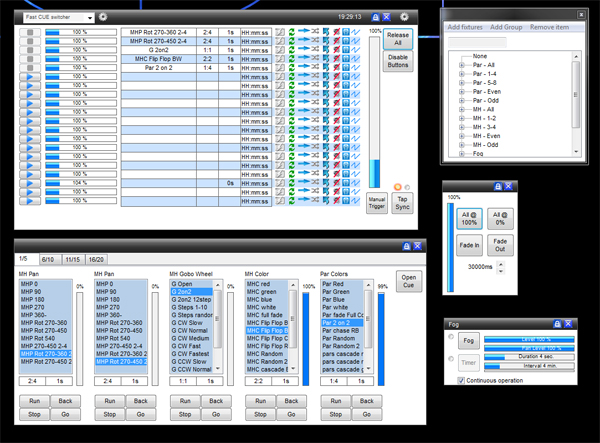Open Fast CUE switcher dropdown
The height and width of the screenshot is (443, 600).
pos(59,17)
